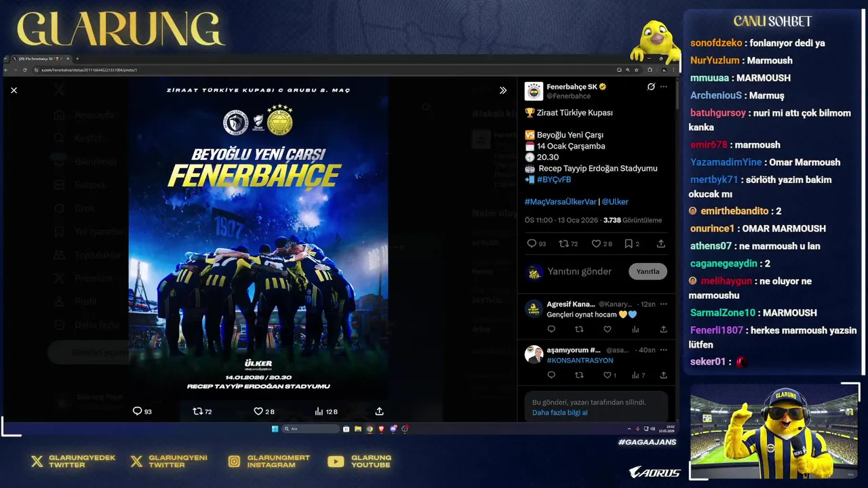
Task: Open File Explorer from the taskbar
Action: pyautogui.click(x=358, y=429)
